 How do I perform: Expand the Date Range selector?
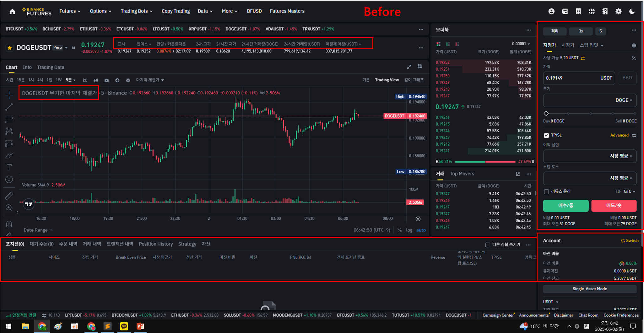tap(38, 230)
